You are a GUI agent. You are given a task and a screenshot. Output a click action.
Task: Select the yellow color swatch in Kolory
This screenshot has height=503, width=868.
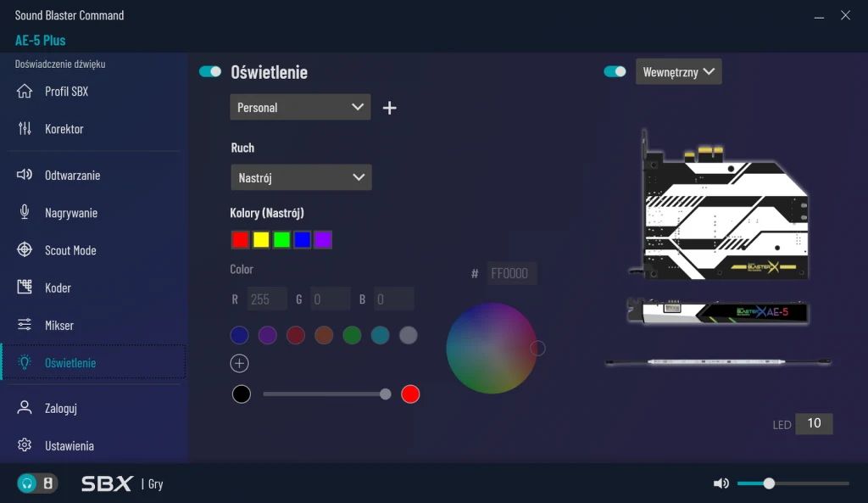261,240
